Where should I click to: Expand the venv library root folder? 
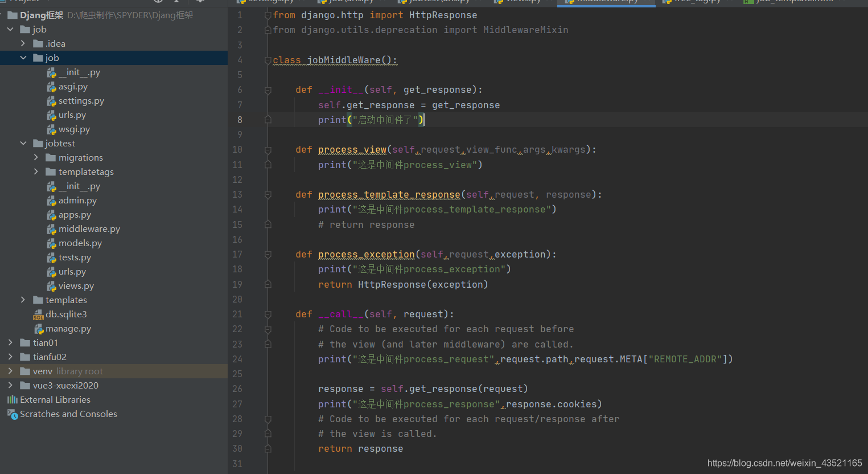10,371
